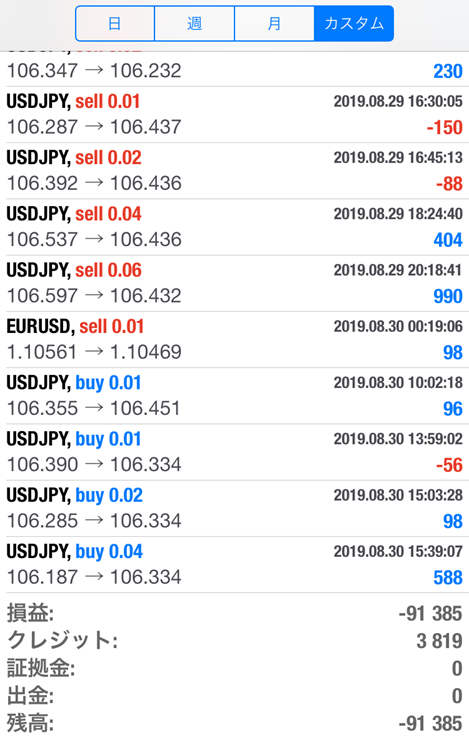Screen dimensions: 469x741
Task: Select USDJPY sell 0.06 trade with 990 profit
Action: tap(234, 284)
